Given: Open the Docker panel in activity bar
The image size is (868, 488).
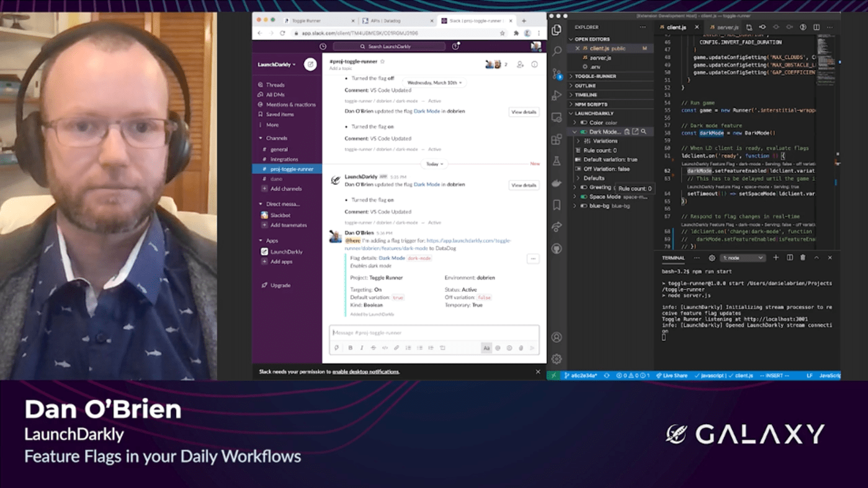Looking at the screenshot, I should [x=557, y=183].
